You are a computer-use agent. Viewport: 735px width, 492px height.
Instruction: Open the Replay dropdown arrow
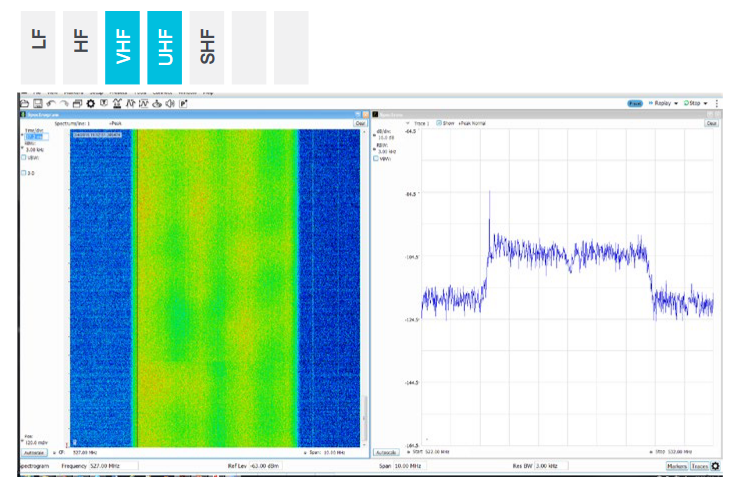pyautogui.click(x=676, y=103)
